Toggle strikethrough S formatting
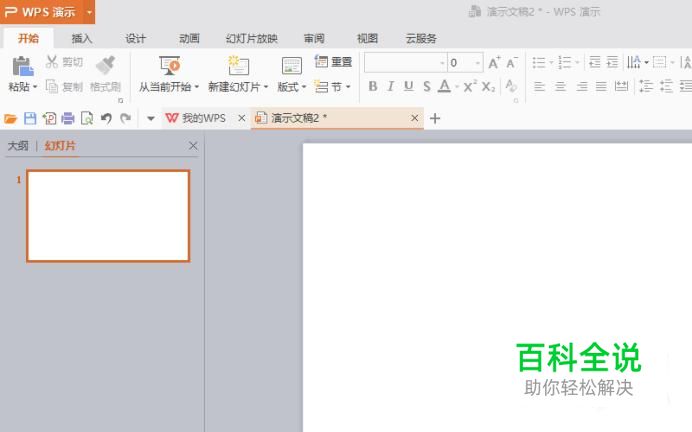 click(426, 86)
